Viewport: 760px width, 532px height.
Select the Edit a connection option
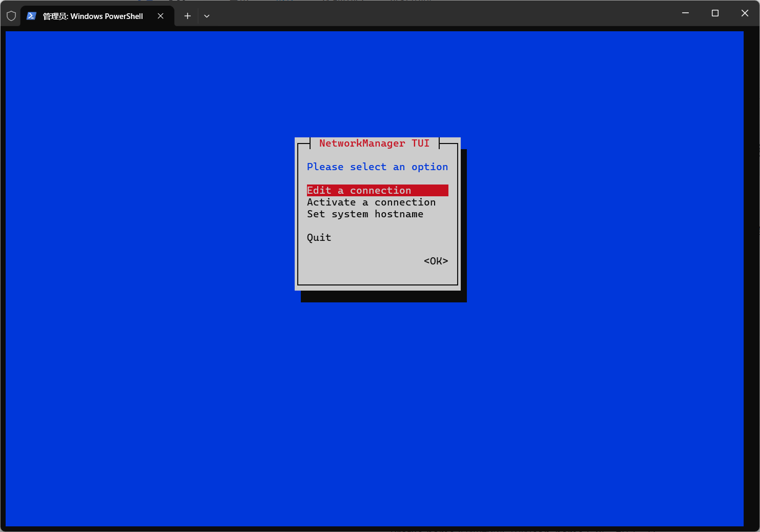point(359,190)
